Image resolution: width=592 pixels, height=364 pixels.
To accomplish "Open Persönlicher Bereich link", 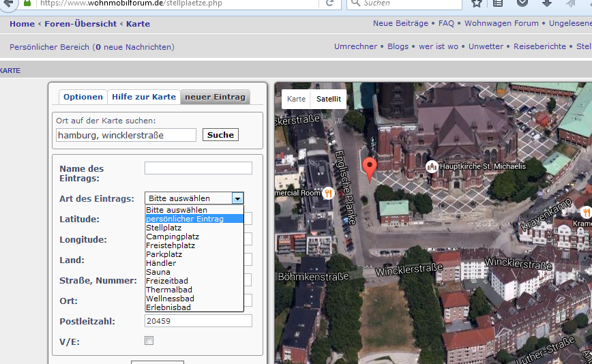I will (50, 47).
